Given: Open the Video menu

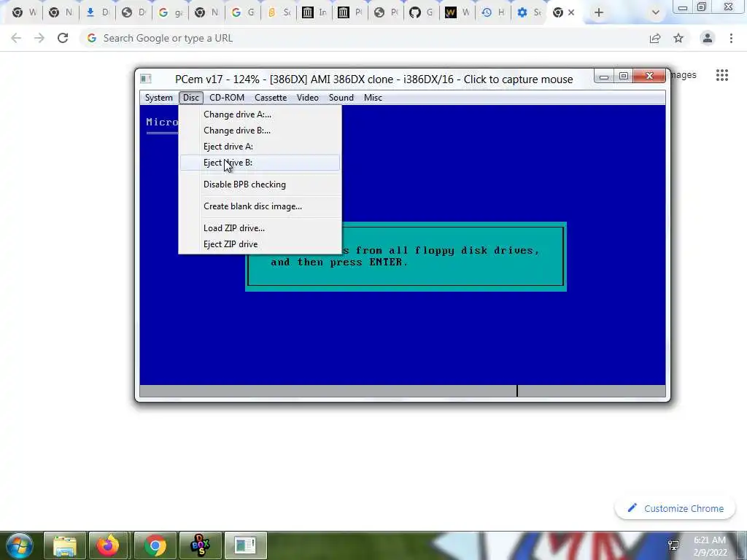Looking at the screenshot, I should 307,98.
